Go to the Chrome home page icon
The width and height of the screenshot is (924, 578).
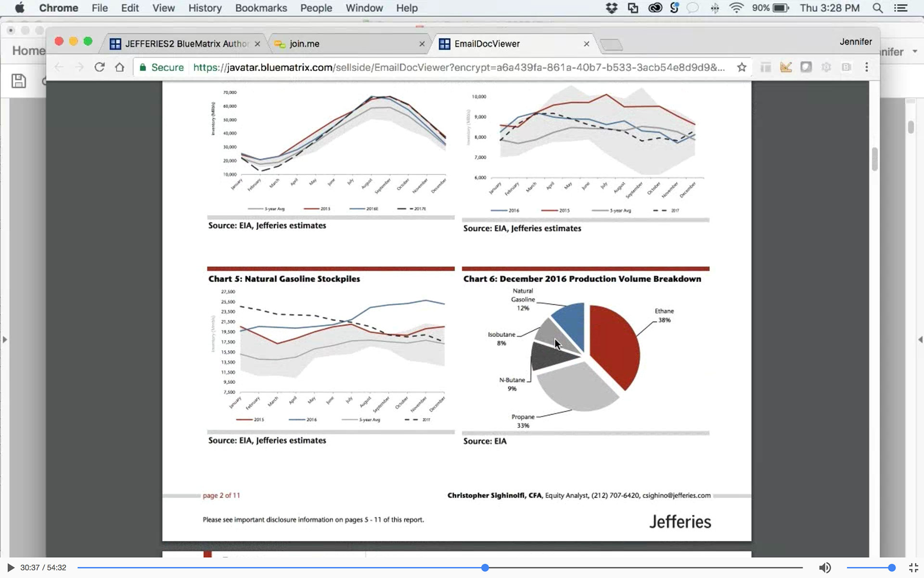coord(120,67)
